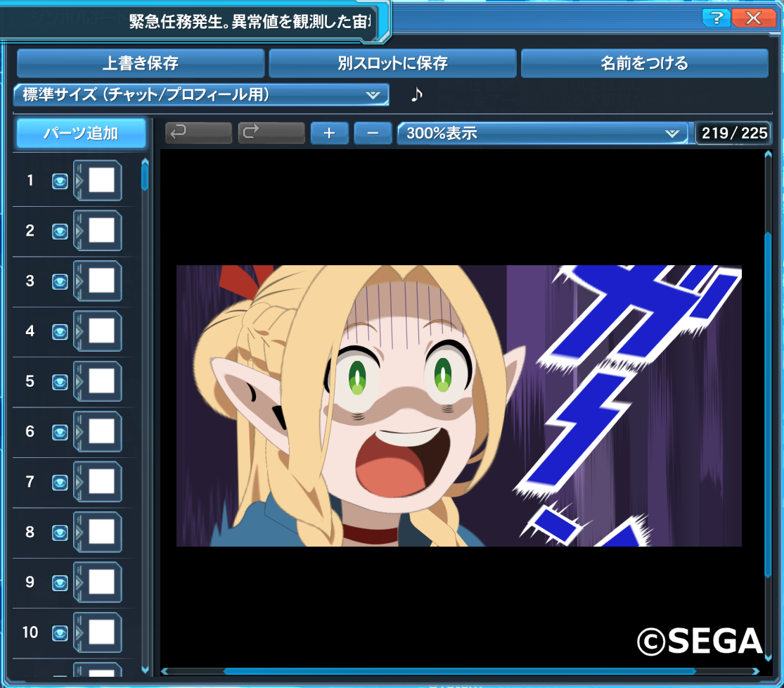The height and width of the screenshot is (688, 784).
Task: Toggle visibility eye for layer 6
Action: (60, 433)
